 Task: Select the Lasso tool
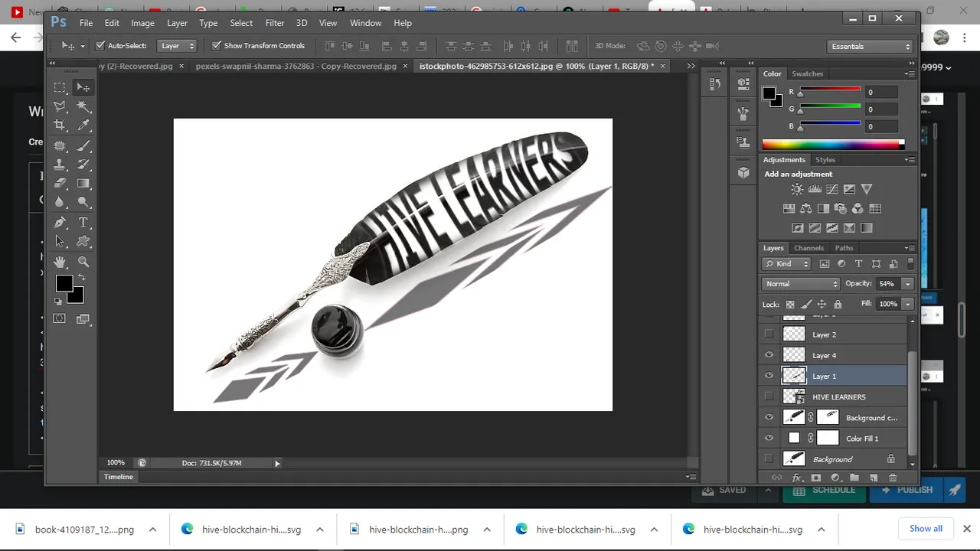[x=60, y=106]
